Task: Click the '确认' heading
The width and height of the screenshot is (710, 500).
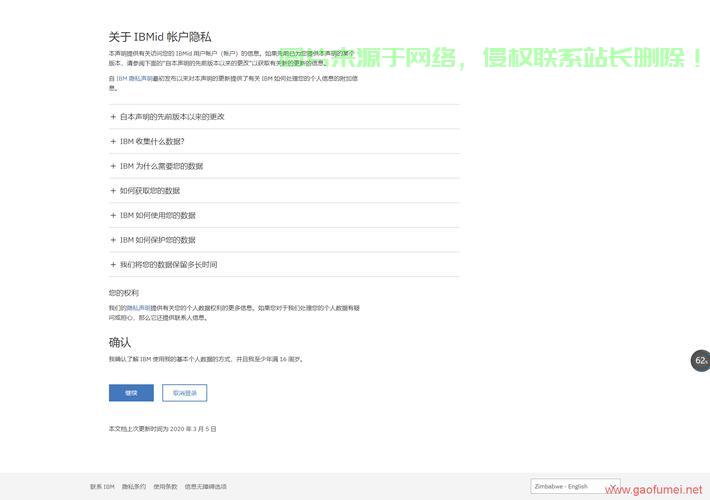Action: 120,342
